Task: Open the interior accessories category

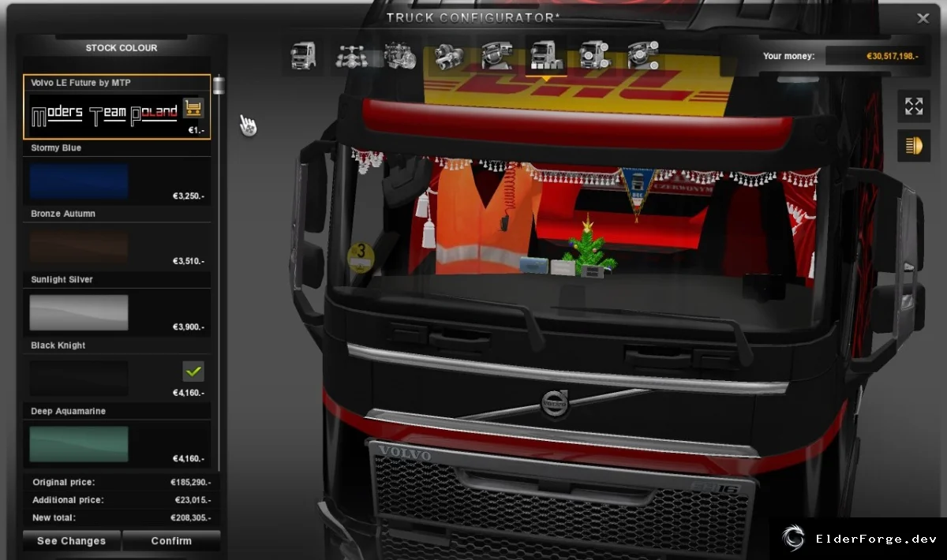Action: [642, 57]
